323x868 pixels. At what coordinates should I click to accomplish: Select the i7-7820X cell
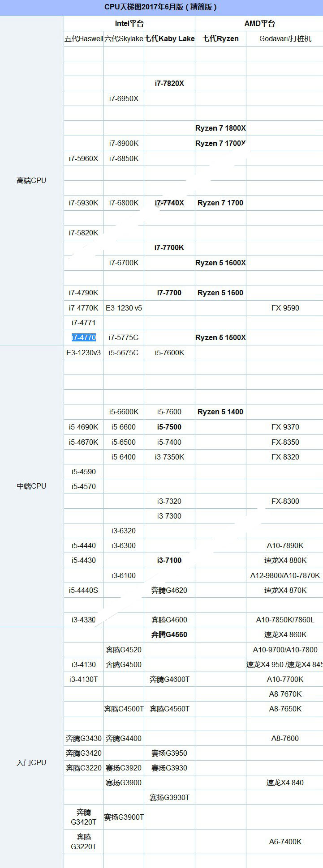[x=169, y=83]
